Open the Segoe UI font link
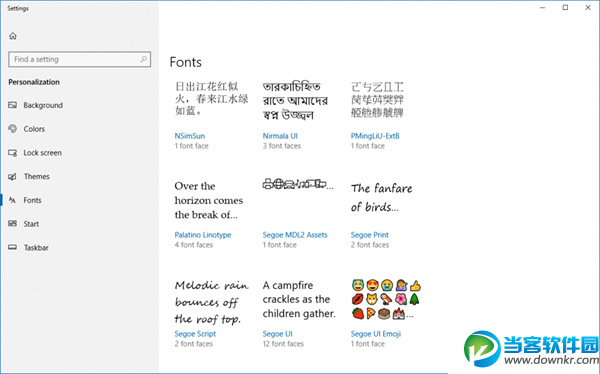The width and height of the screenshot is (600, 374). click(277, 334)
